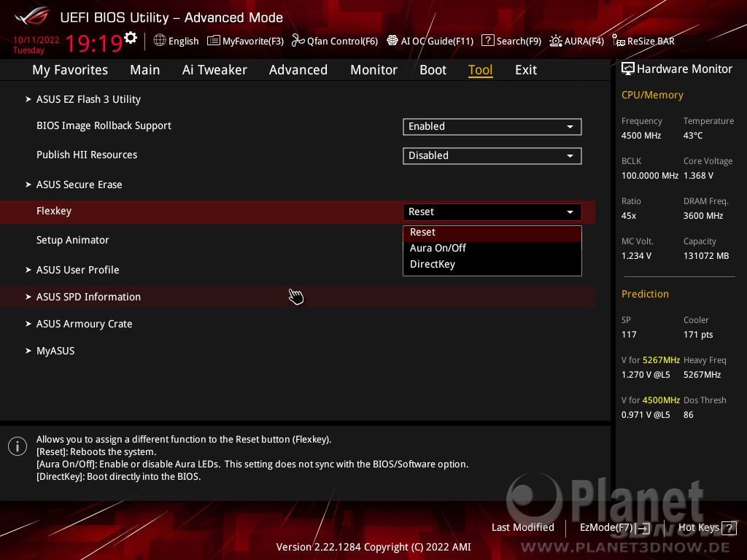Click Last Modified button
Screen dimensions: 747x560
[x=522, y=527]
